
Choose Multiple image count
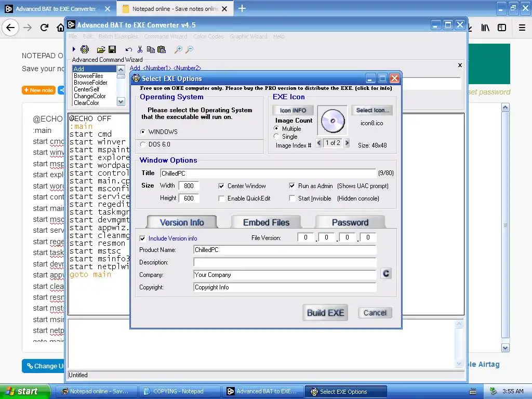pyautogui.click(x=276, y=129)
